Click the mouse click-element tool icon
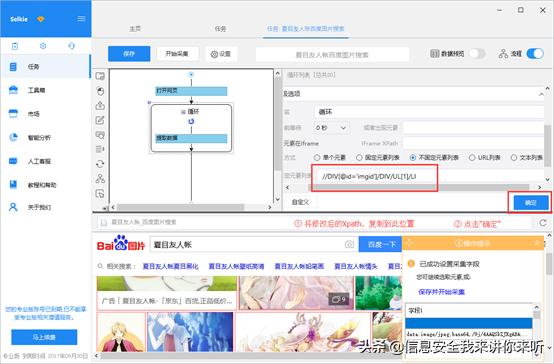The image size is (554, 364). (100, 91)
